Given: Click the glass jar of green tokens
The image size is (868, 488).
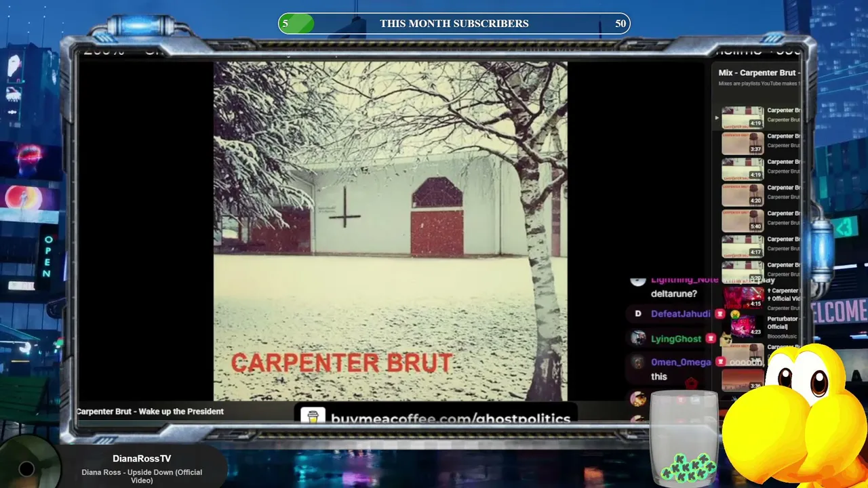Looking at the screenshot, I should [x=684, y=439].
